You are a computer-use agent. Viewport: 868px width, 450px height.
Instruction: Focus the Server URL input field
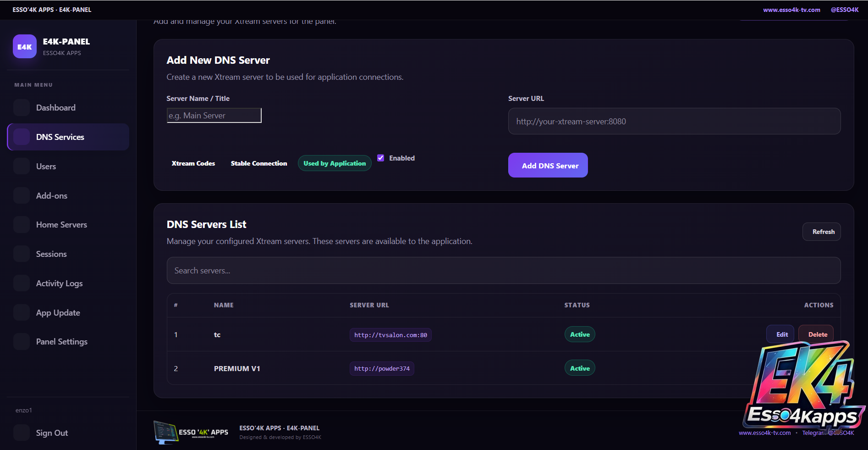(674, 121)
